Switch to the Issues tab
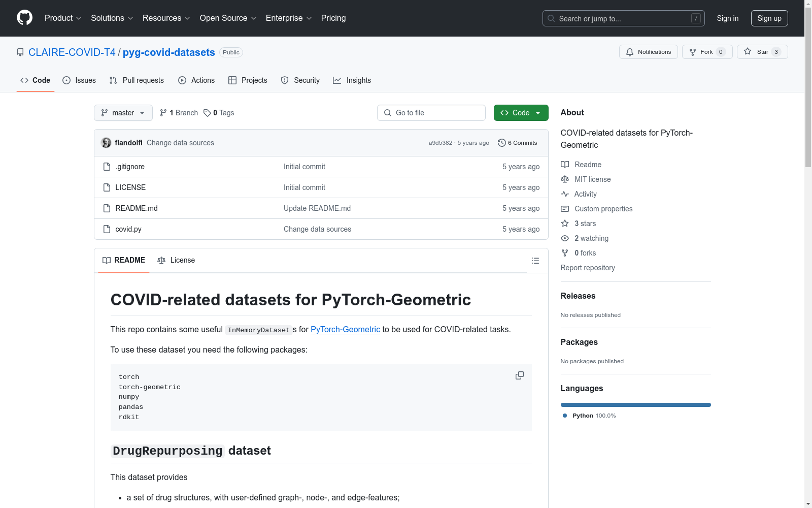The width and height of the screenshot is (812, 508). pos(79,80)
